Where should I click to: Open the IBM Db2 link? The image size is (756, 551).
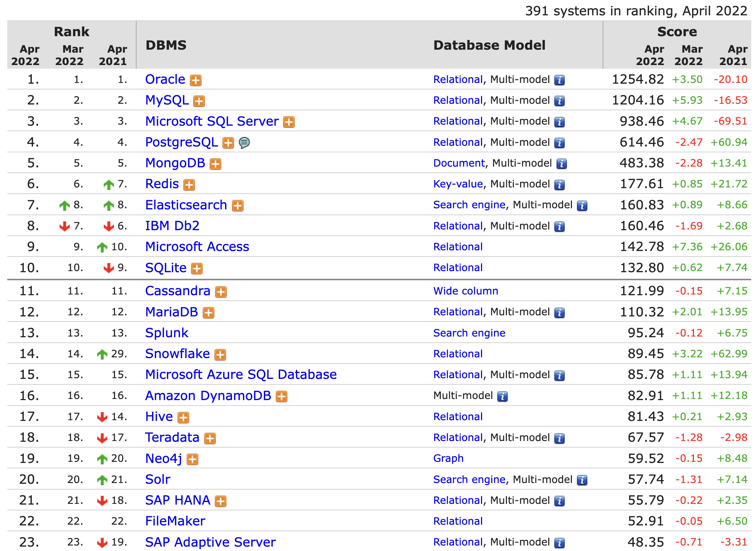click(x=172, y=226)
